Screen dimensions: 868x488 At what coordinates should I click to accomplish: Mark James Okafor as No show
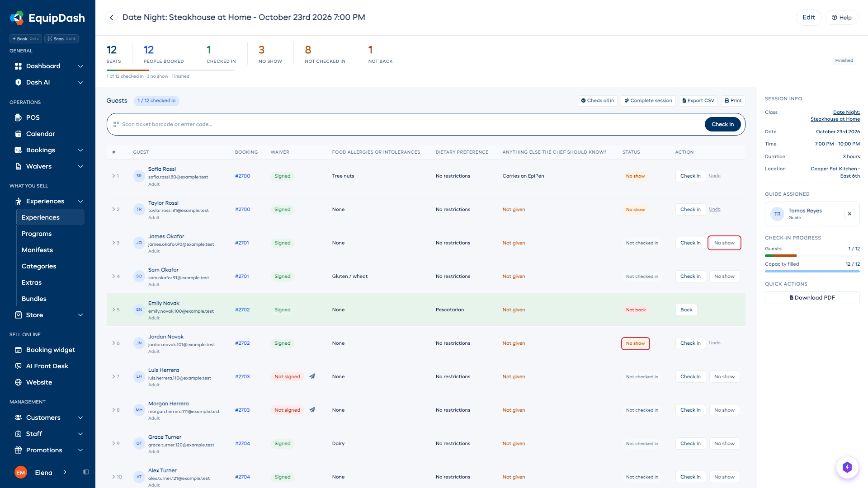[x=724, y=243]
